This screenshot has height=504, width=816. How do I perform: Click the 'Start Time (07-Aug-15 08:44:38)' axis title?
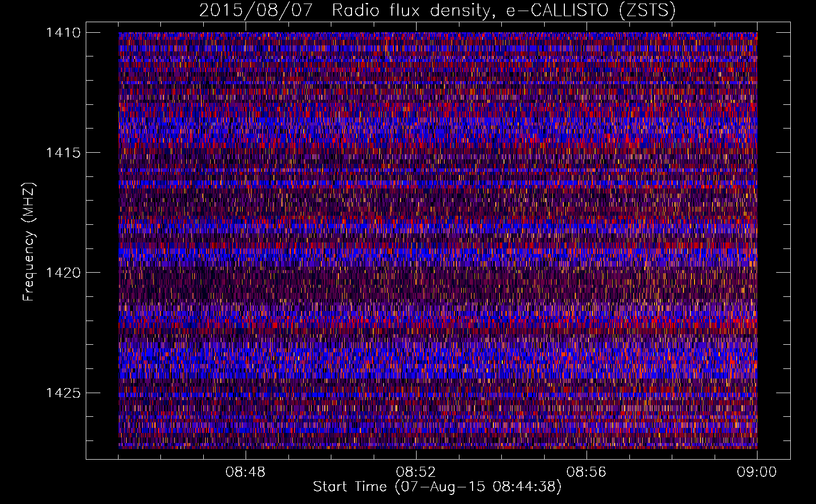[437, 487]
